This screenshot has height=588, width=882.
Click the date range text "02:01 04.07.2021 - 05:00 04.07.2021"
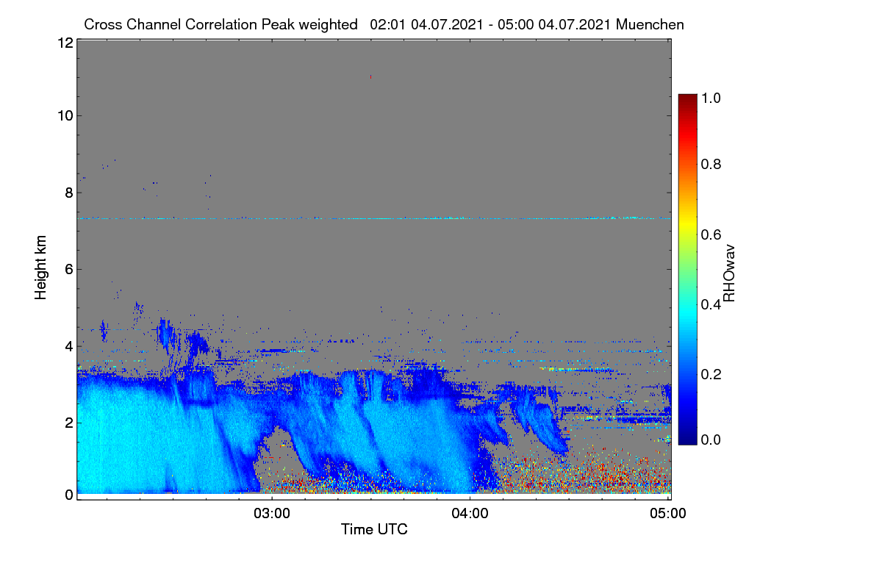491,24
